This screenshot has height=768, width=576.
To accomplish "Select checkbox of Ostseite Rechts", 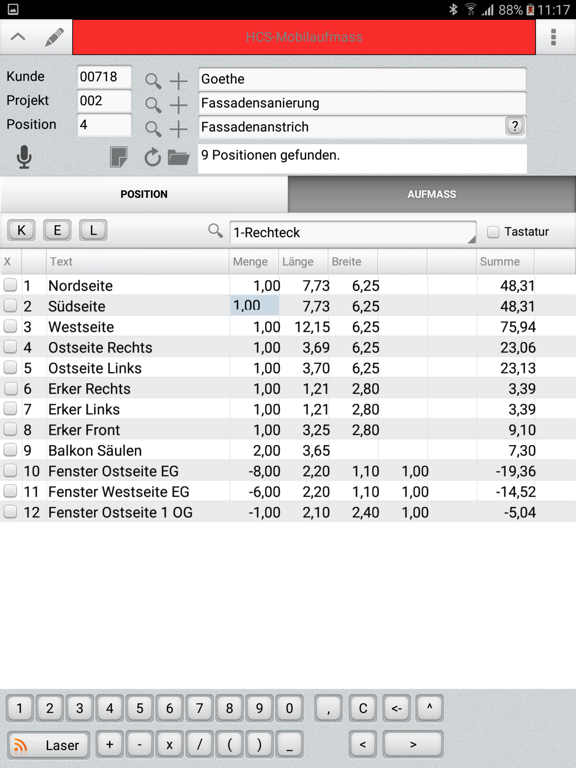I will pos(10,346).
